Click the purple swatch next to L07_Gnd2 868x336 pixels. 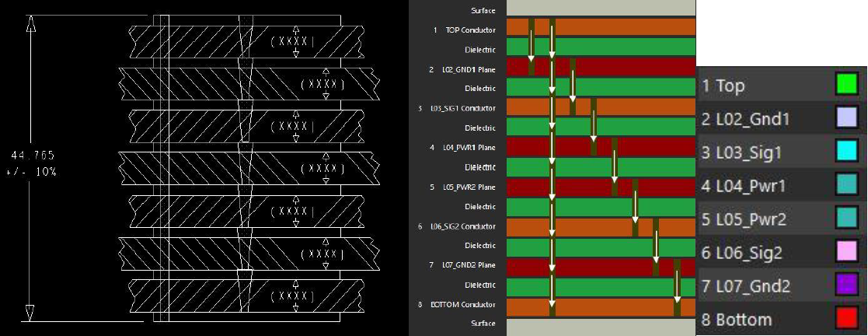tap(845, 285)
